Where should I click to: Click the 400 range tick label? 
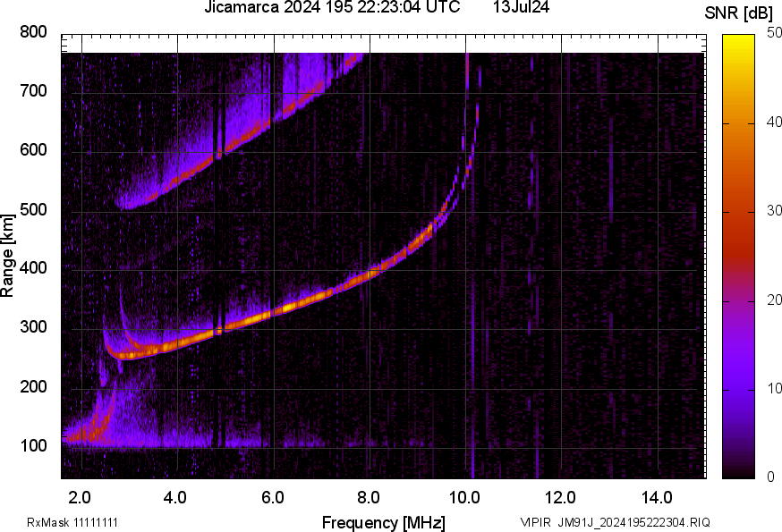(33, 268)
